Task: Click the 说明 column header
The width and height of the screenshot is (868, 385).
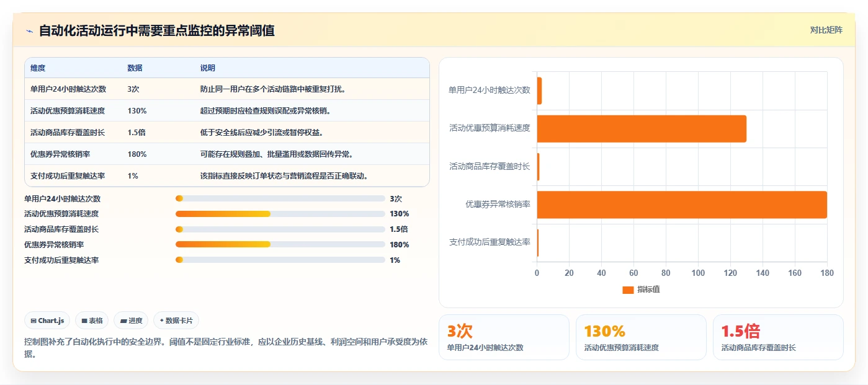Action: (207, 68)
